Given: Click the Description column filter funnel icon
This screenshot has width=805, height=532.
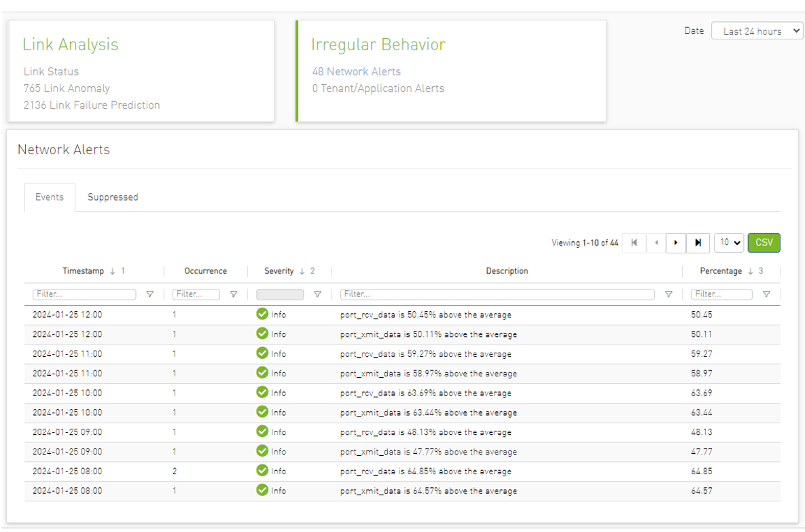Looking at the screenshot, I should coord(668,295).
